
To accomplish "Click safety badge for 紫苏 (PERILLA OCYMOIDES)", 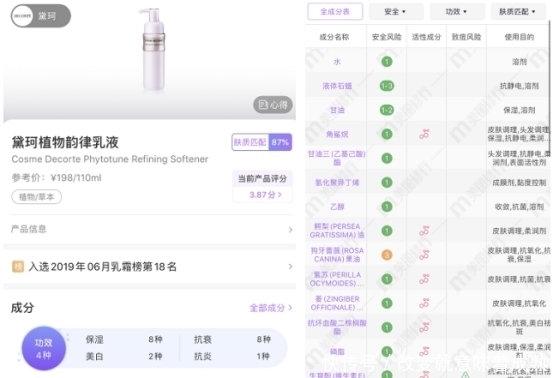I will click(387, 279).
